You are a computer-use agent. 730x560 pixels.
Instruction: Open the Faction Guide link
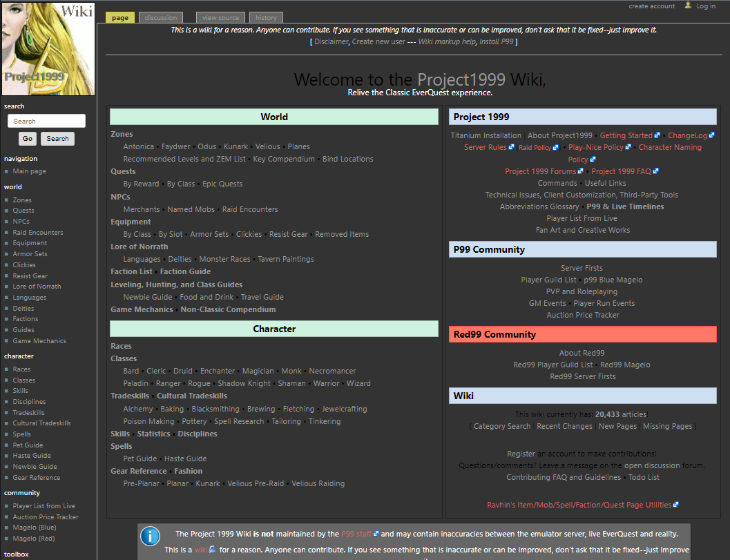[x=185, y=271]
